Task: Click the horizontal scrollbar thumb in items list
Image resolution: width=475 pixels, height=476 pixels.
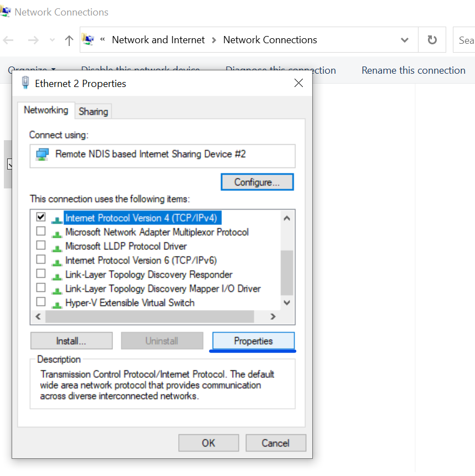Action: pyautogui.click(x=149, y=316)
